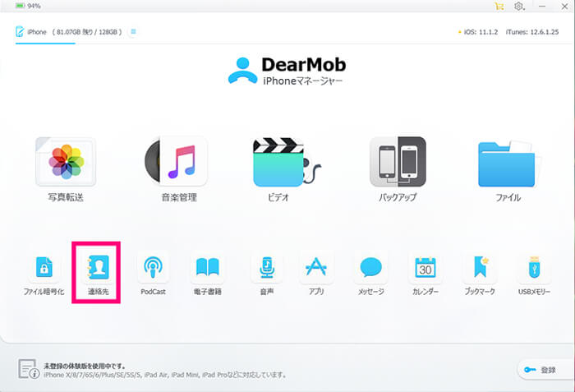The height and width of the screenshot is (392, 575).
Task: Click the USBメモリー flash drive icon
Action: 534,268
